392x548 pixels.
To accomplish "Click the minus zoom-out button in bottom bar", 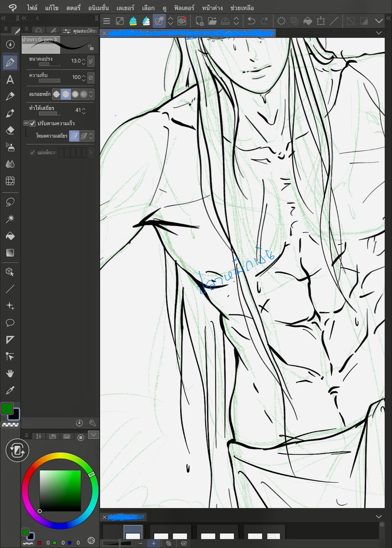I will coord(140,543).
